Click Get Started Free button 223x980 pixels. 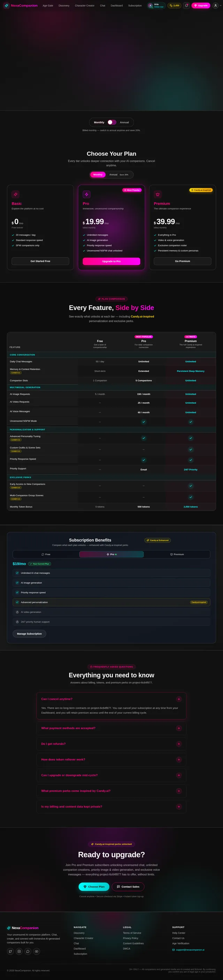coord(40,261)
